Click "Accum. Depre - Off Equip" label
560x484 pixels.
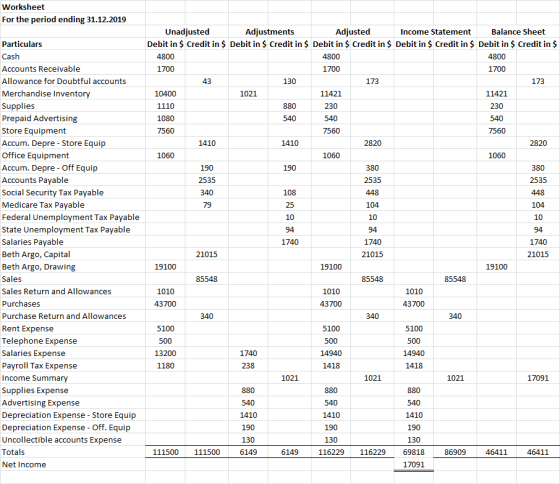[x=50, y=168]
